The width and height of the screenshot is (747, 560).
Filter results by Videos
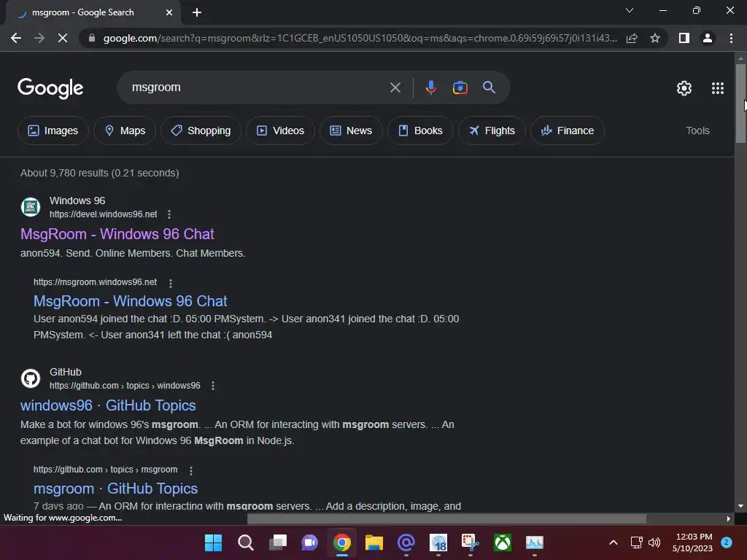click(x=280, y=131)
